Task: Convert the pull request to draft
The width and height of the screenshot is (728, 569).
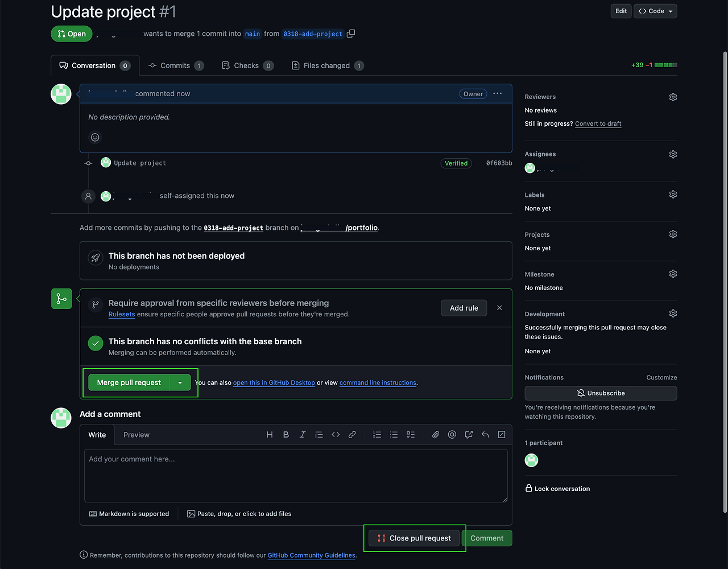Action: point(598,123)
